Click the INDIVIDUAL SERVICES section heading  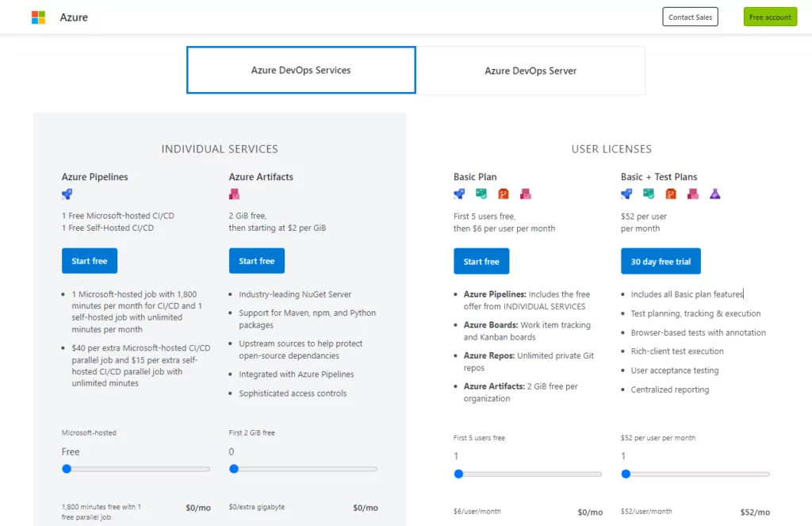point(220,149)
